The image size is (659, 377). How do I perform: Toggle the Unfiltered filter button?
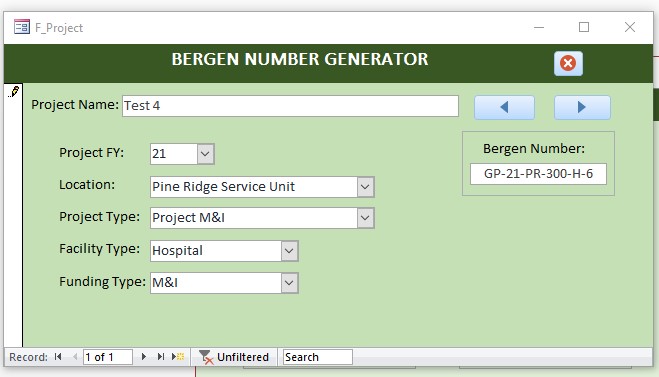click(x=234, y=357)
